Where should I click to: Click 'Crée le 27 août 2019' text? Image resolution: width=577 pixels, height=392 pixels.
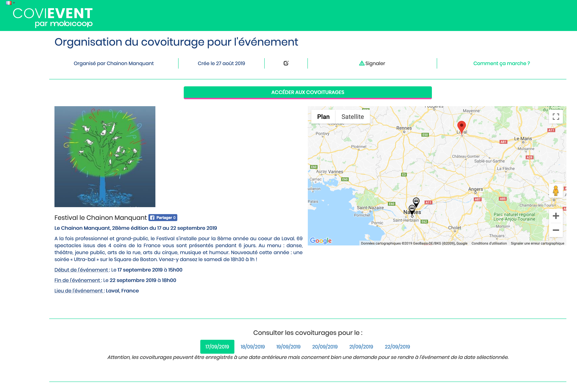tap(221, 63)
